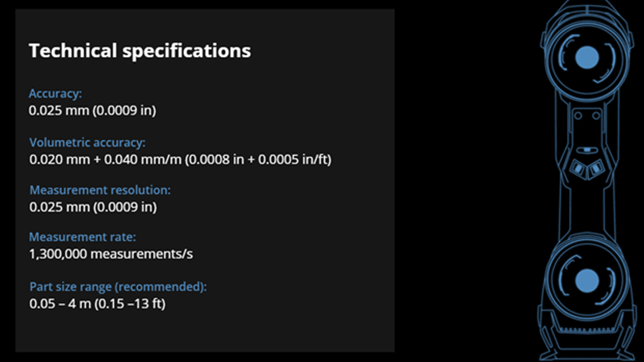Click the 1,300,000 measurements/s value
644x362 pixels.
pyautogui.click(x=111, y=254)
